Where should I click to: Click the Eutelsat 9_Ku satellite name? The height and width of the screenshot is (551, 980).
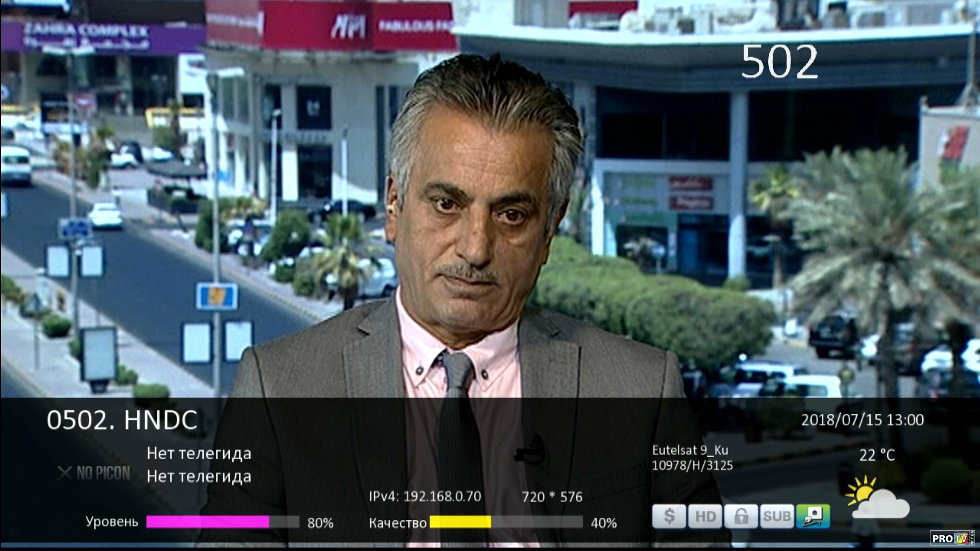[690, 450]
